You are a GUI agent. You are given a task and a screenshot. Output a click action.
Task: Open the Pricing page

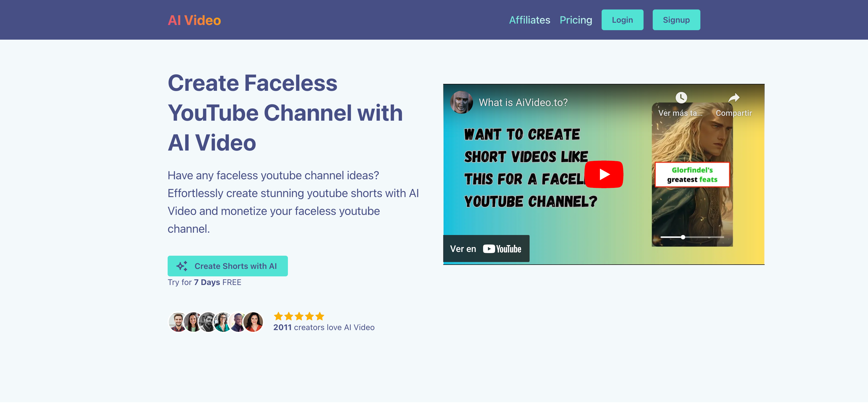point(576,20)
